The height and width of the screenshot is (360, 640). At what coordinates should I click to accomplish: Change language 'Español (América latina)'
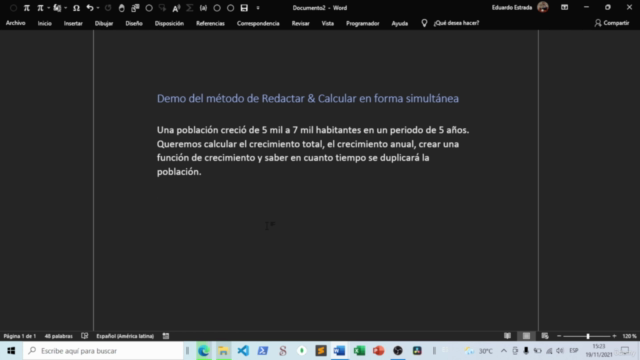[x=125, y=336]
